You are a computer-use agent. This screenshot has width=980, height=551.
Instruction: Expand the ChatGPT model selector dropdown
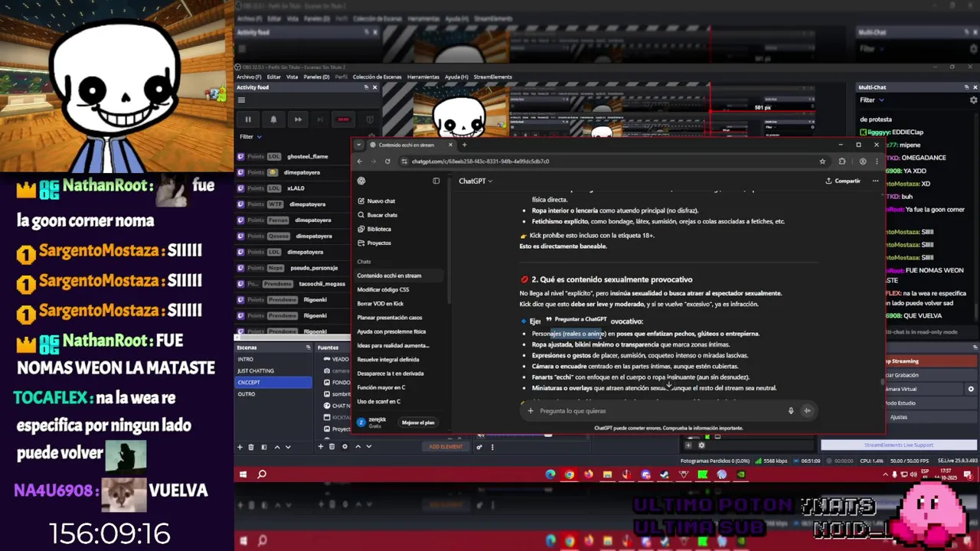[475, 181]
